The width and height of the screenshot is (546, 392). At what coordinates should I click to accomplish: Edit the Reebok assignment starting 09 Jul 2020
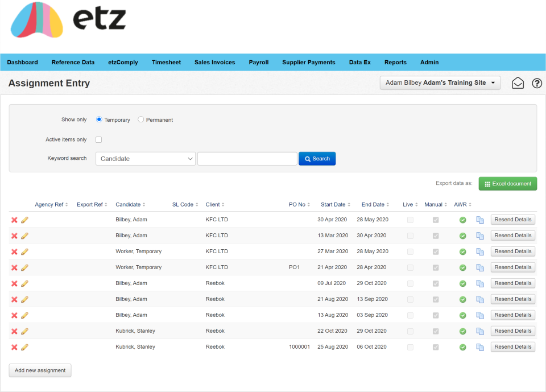(24, 284)
